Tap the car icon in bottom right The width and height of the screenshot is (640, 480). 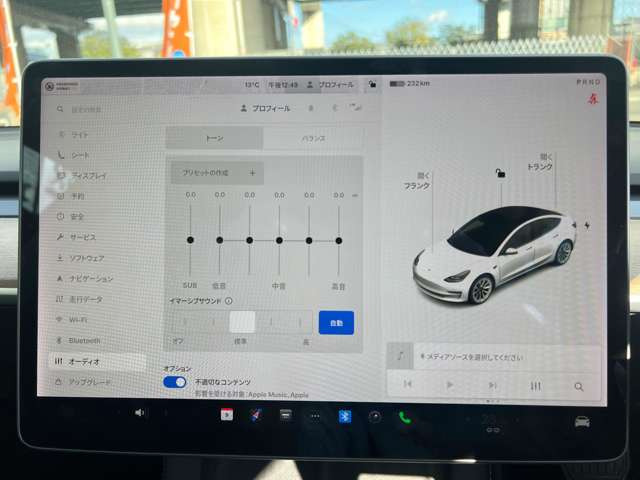(x=582, y=421)
